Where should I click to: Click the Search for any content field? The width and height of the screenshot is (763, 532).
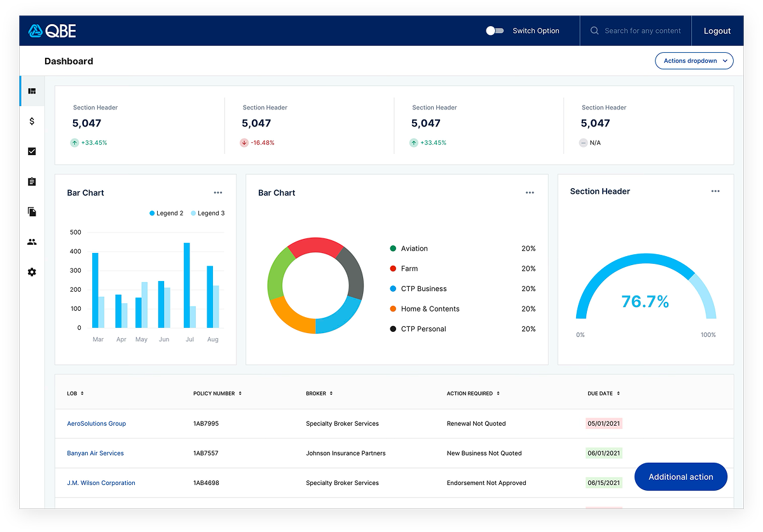(x=642, y=31)
